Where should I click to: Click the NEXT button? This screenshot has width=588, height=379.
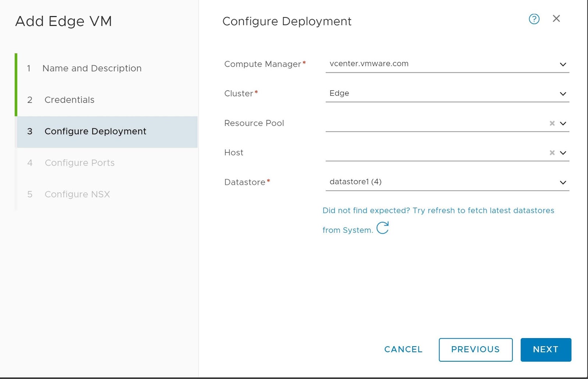pyautogui.click(x=545, y=350)
